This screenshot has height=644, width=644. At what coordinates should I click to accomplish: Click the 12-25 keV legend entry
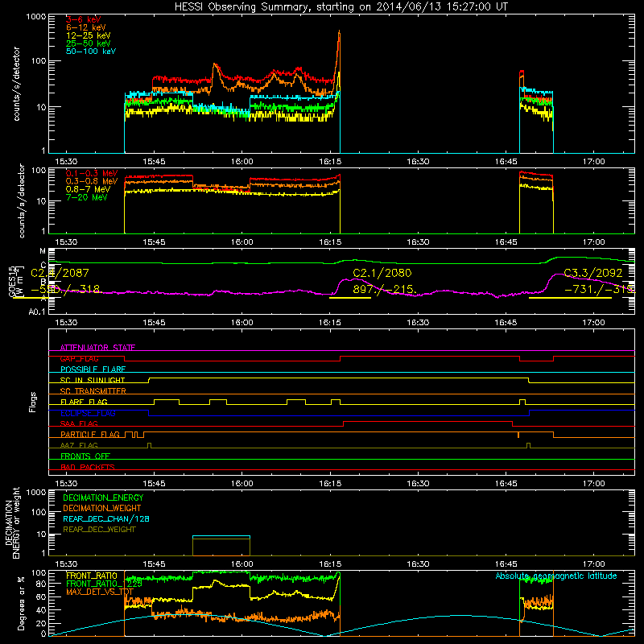(x=88, y=35)
